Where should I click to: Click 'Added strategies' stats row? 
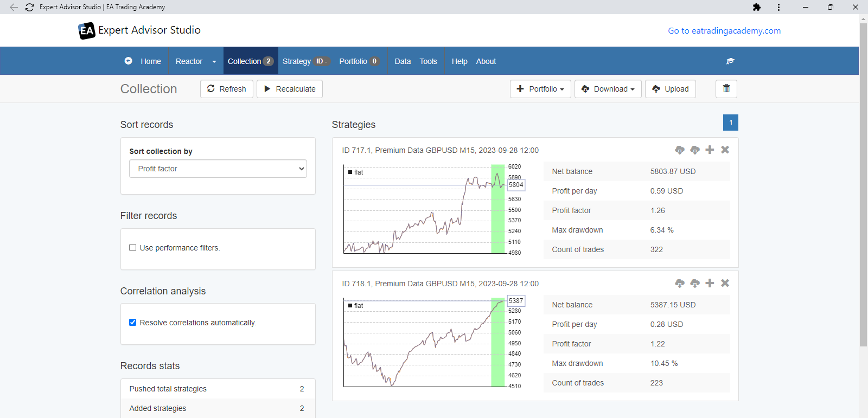coord(218,408)
